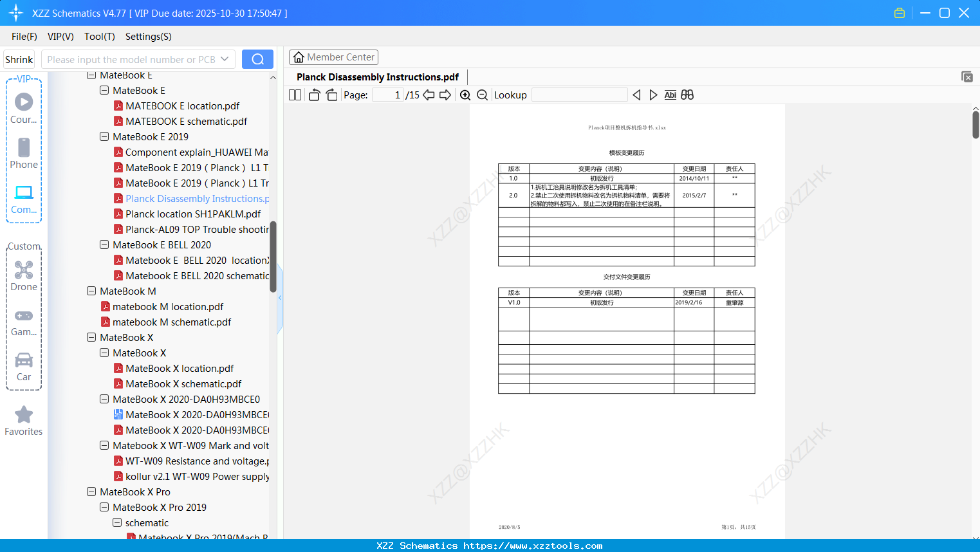
Task: Go to the previous PDF page
Action: pyautogui.click(x=429, y=95)
